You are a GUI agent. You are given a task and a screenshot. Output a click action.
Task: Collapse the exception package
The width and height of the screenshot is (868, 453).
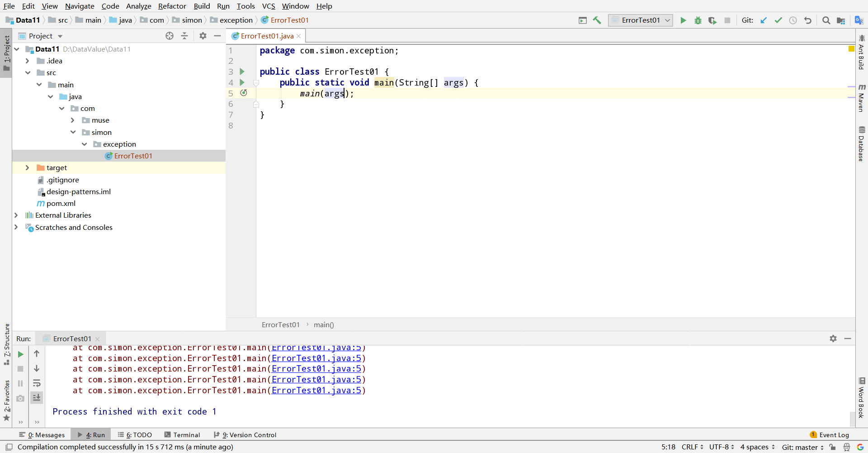[84, 144]
